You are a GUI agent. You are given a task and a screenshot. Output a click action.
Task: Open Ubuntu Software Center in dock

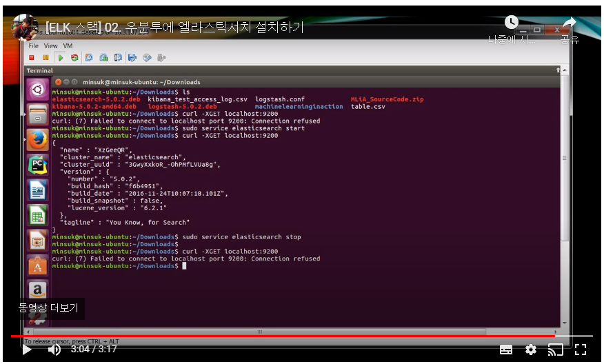click(x=37, y=266)
